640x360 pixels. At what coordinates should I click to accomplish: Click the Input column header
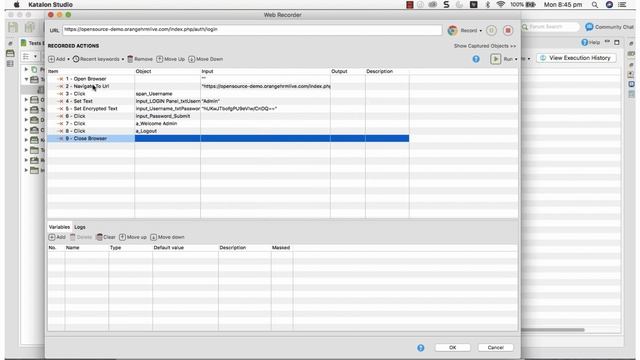[265, 71]
